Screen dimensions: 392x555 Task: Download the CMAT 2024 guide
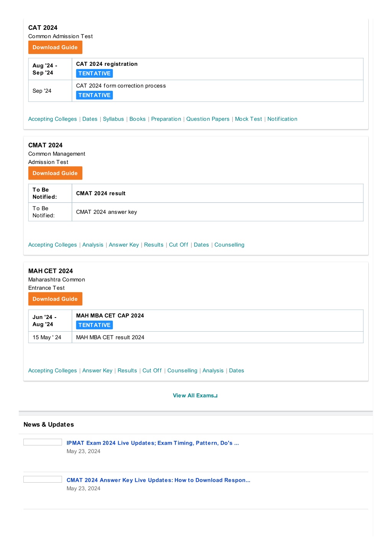[x=55, y=173]
